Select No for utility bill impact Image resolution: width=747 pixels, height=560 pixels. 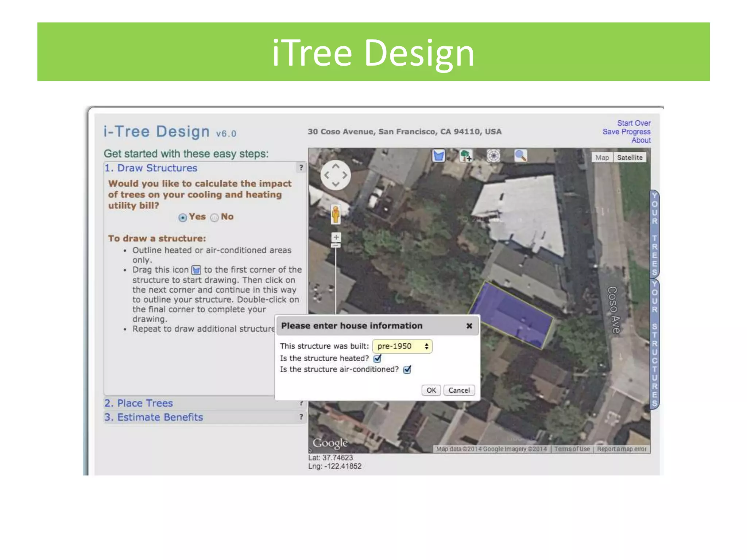(214, 218)
